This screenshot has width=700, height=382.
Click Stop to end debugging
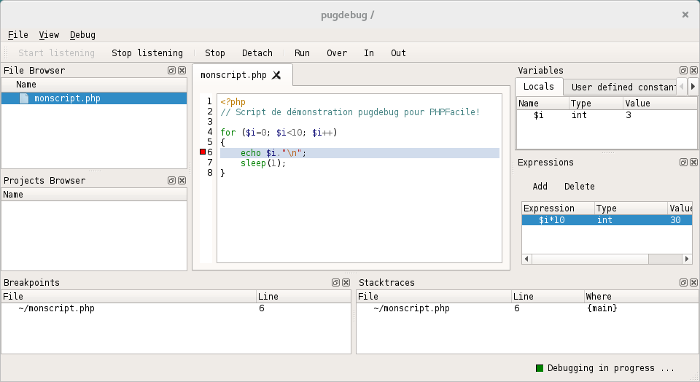(215, 53)
